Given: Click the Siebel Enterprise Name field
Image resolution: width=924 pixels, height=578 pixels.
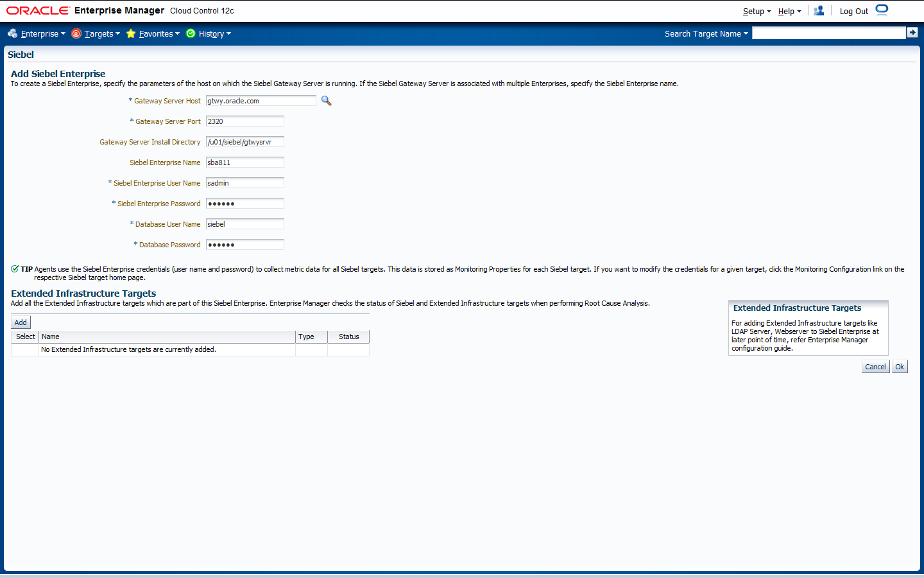Looking at the screenshot, I should point(245,162).
